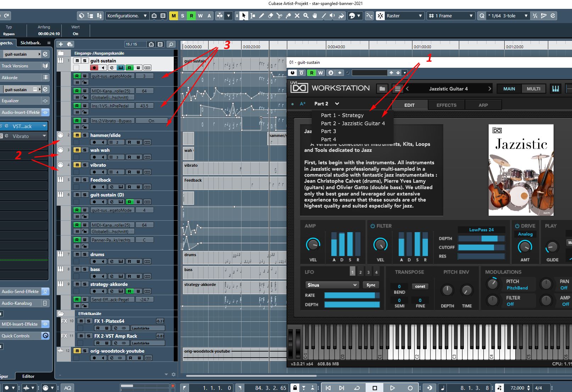Open AQ button in bottom bar
Screen dimensions: 572x392
pos(68,388)
